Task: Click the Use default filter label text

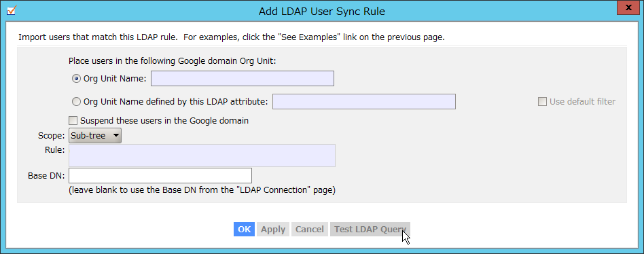Action: coord(582,102)
